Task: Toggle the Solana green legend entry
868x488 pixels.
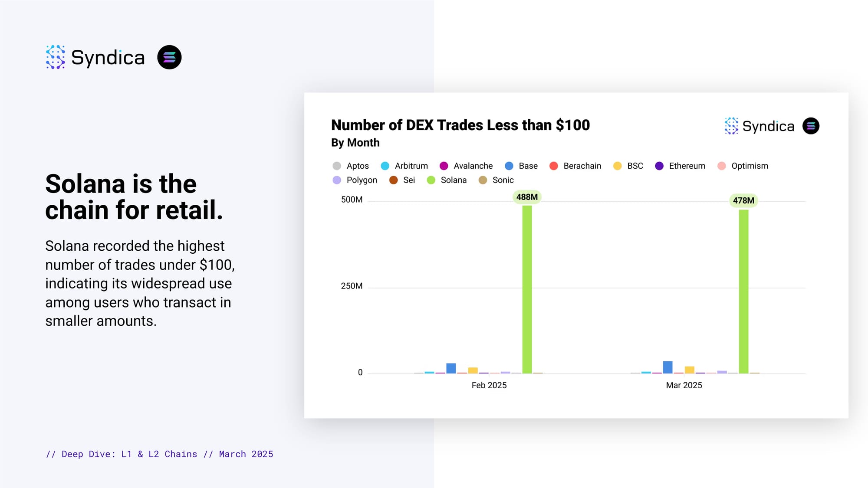Action: click(x=447, y=180)
